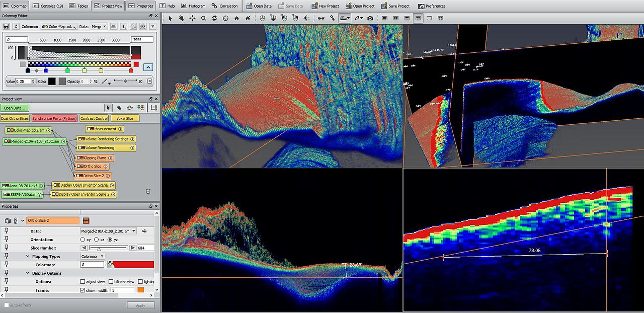Open help in the Colormap Editor
The height and width of the screenshot is (313, 644).
[152, 26]
